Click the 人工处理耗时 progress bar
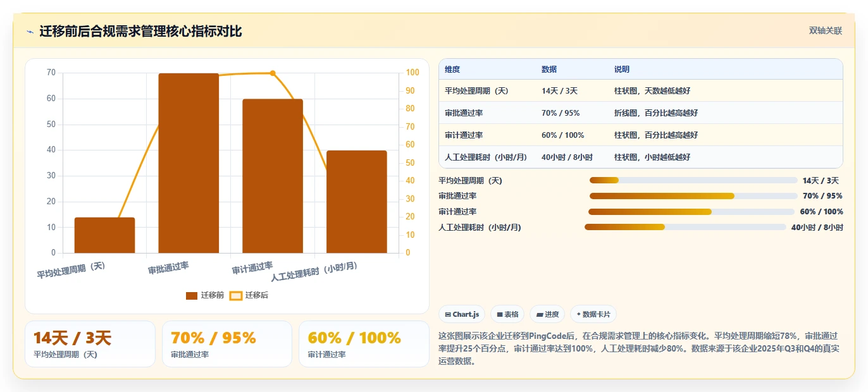This screenshot has height=392, width=868. [x=685, y=227]
